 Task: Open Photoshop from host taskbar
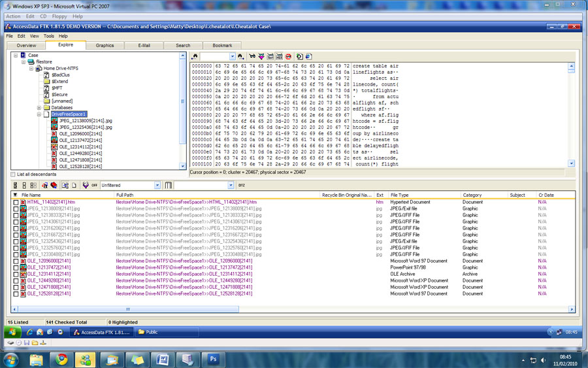[x=213, y=360]
